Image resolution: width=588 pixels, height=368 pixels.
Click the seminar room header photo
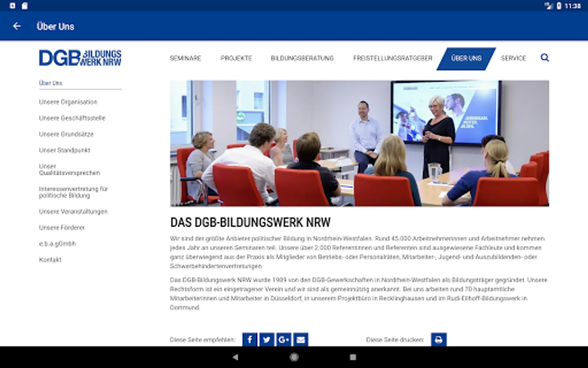[359, 143]
